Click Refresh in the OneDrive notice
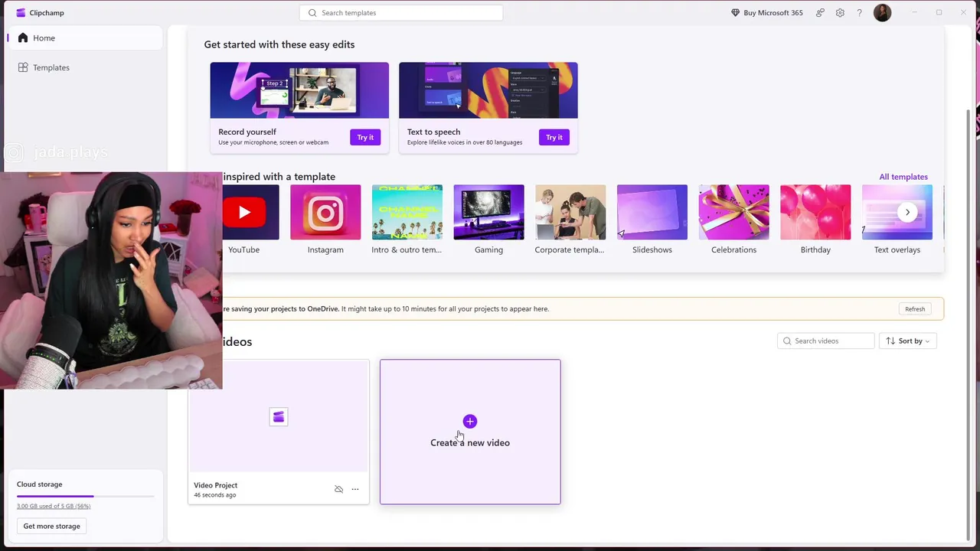The height and width of the screenshot is (551, 980). tap(915, 309)
